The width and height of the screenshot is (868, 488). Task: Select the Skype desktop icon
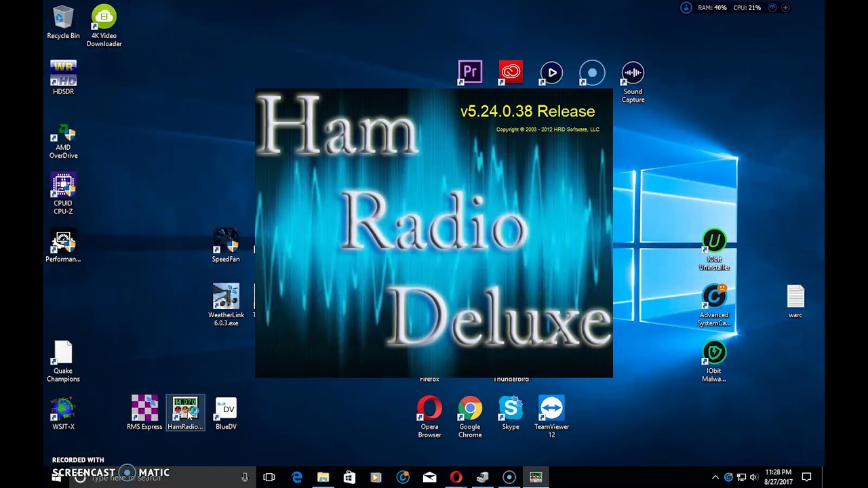coord(511,413)
